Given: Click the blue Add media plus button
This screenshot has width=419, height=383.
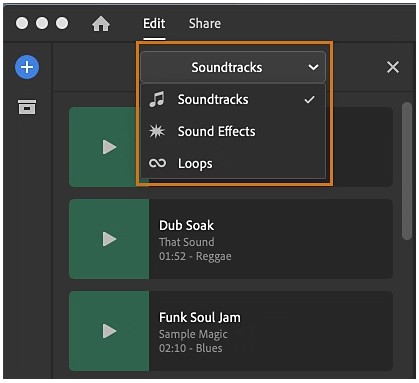Looking at the screenshot, I should [x=27, y=67].
